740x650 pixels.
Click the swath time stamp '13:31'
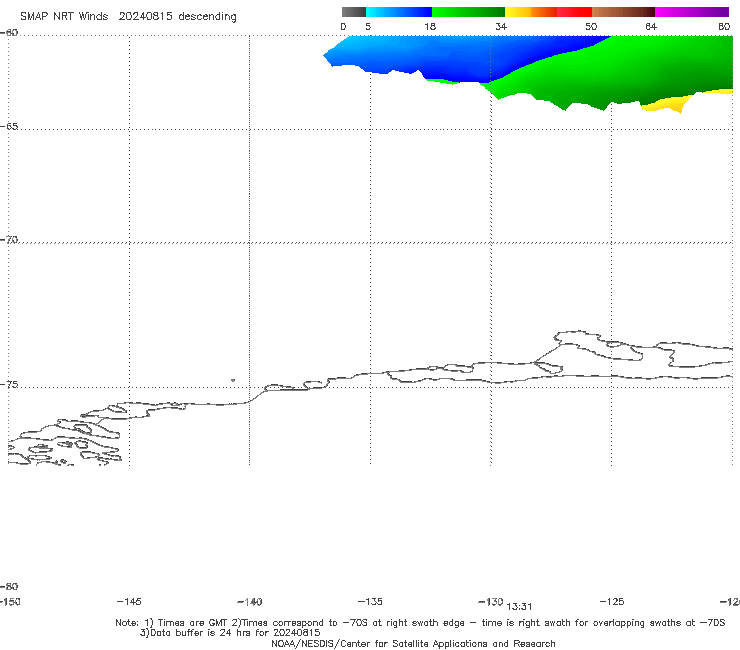pyautogui.click(x=519, y=607)
